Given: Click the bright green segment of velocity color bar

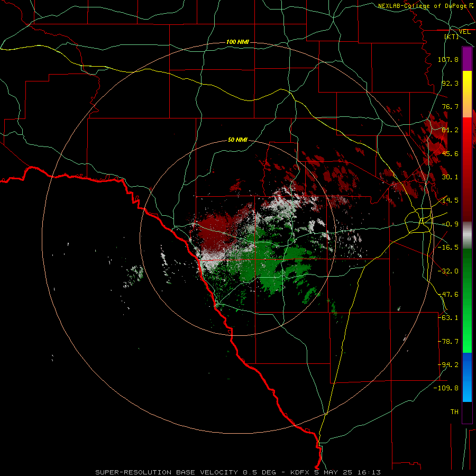Looking at the screenshot, I should (467, 300).
